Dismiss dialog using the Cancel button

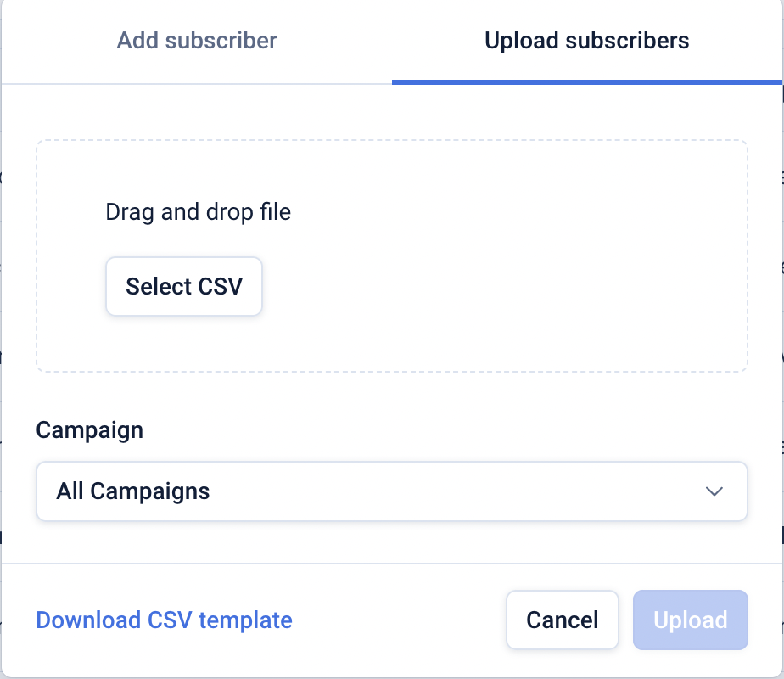click(x=562, y=620)
